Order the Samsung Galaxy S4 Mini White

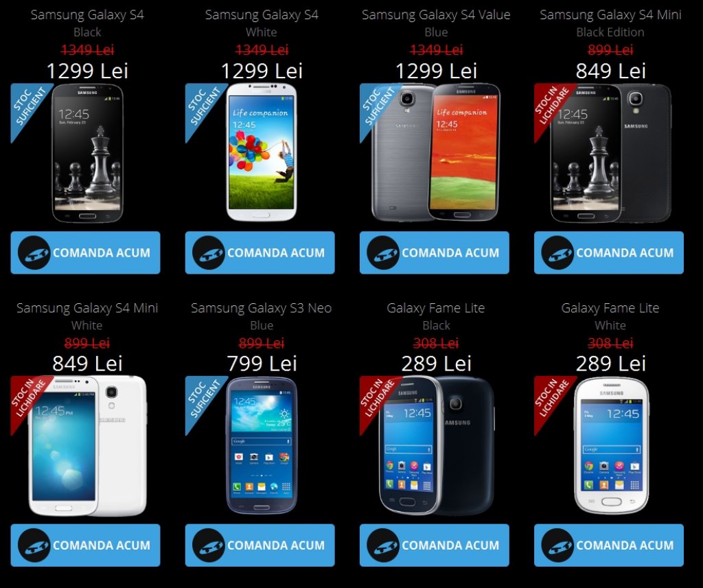85,545
